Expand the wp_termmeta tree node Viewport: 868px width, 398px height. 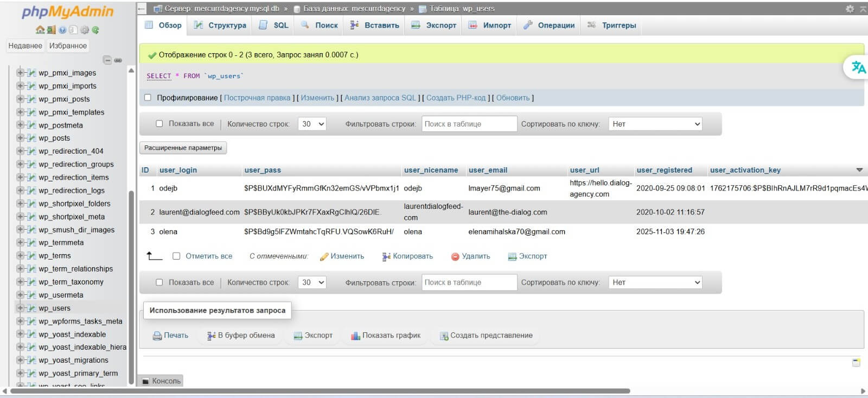pos(20,243)
